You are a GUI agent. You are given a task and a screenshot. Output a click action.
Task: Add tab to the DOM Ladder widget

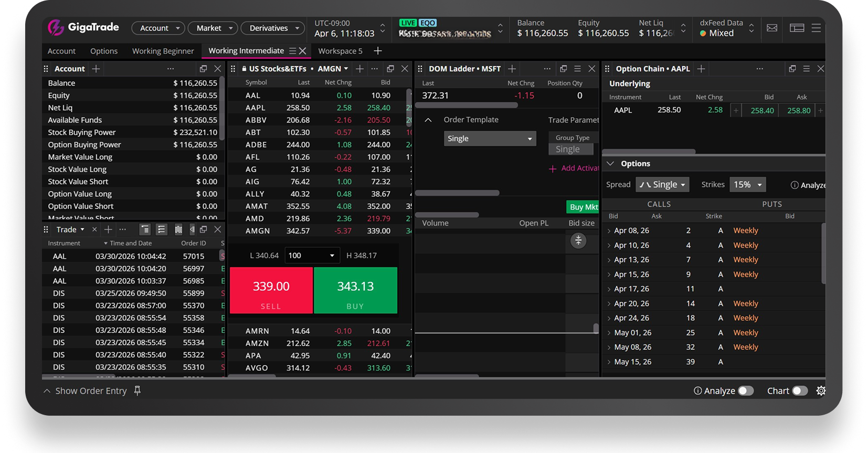(x=512, y=69)
